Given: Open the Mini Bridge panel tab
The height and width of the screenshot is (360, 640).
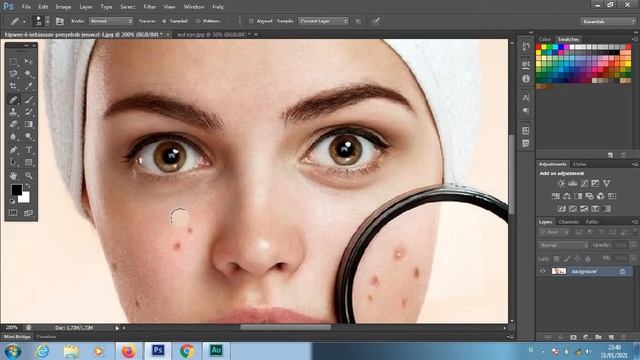Looking at the screenshot, I should click(x=17, y=337).
